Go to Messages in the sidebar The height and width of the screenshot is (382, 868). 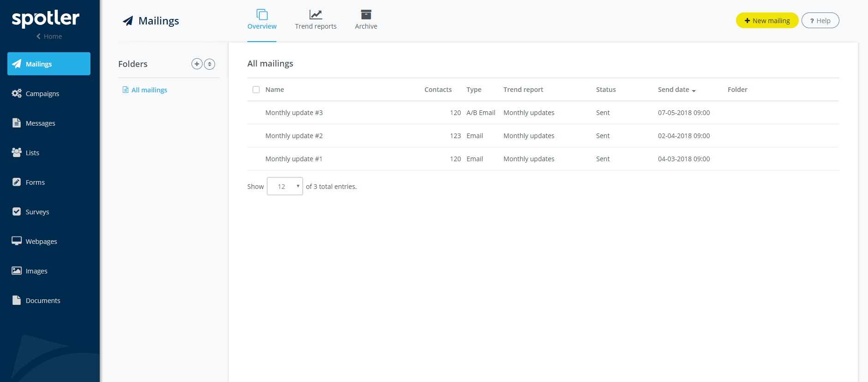(x=40, y=123)
